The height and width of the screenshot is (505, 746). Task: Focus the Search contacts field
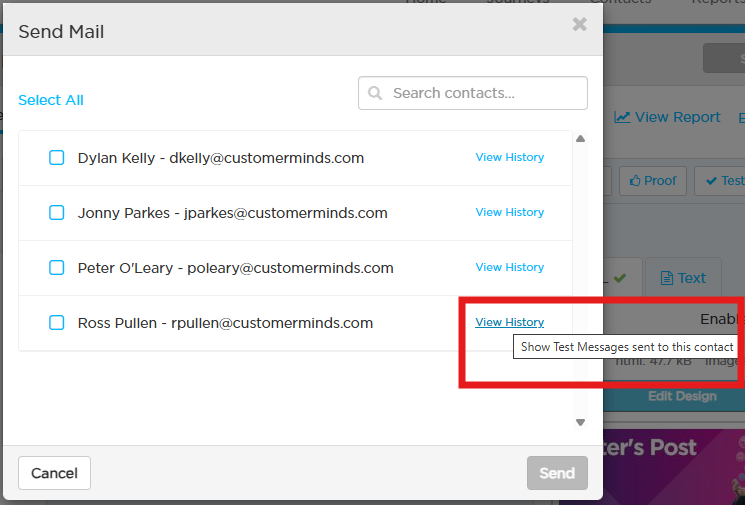[x=473, y=93]
